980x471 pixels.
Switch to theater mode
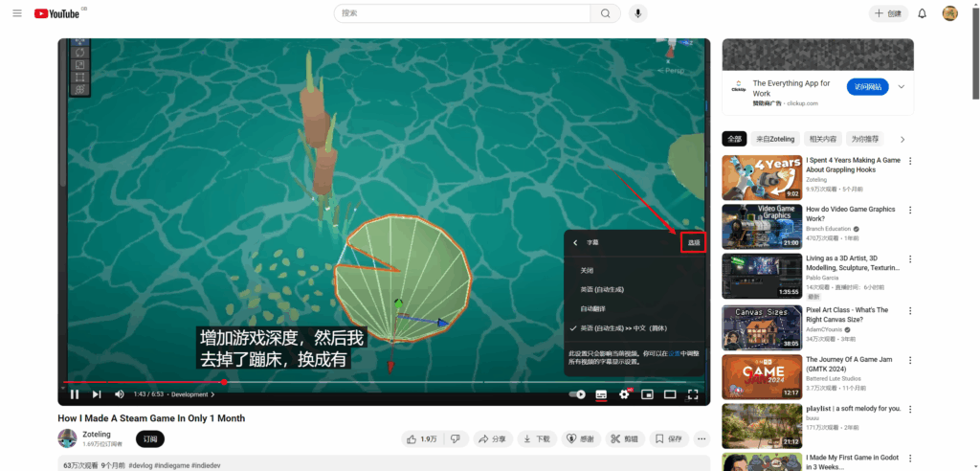tap(670, 394)
